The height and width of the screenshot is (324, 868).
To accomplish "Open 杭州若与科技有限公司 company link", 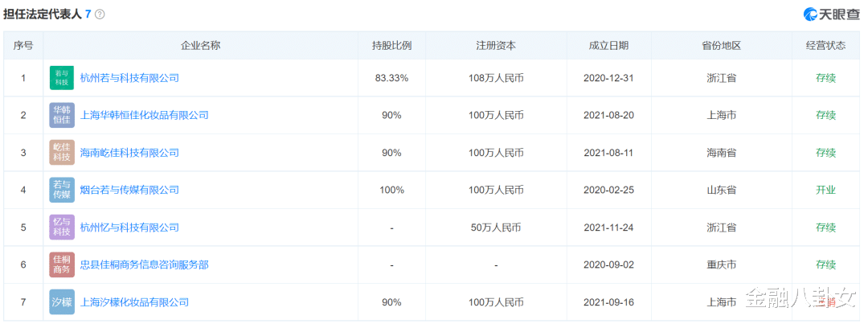I will point(129,78).
